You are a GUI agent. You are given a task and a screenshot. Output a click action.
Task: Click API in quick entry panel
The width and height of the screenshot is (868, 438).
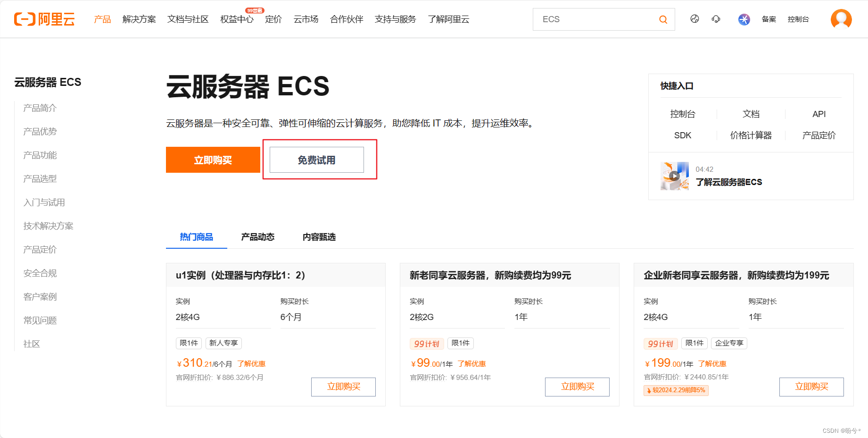[x=819, y=114]
